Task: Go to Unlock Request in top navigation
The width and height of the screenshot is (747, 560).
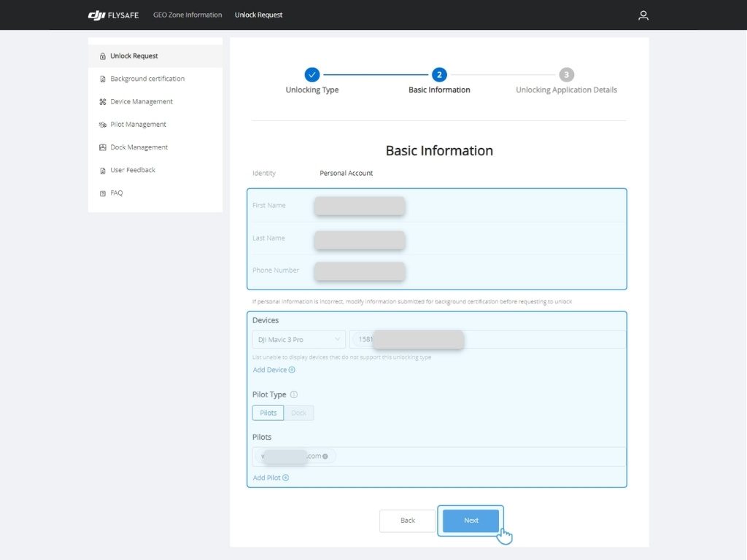Action: (258, 15)
